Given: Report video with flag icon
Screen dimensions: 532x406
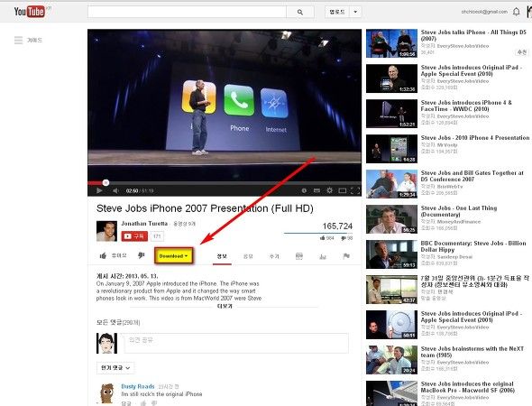Looking at the screenshot, I should [x=346, y=256].
